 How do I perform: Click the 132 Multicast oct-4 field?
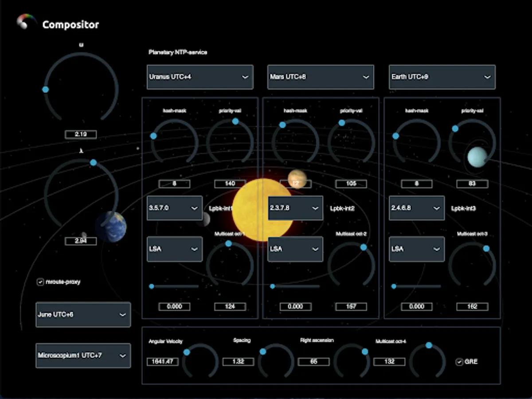(x=390, y=361)
